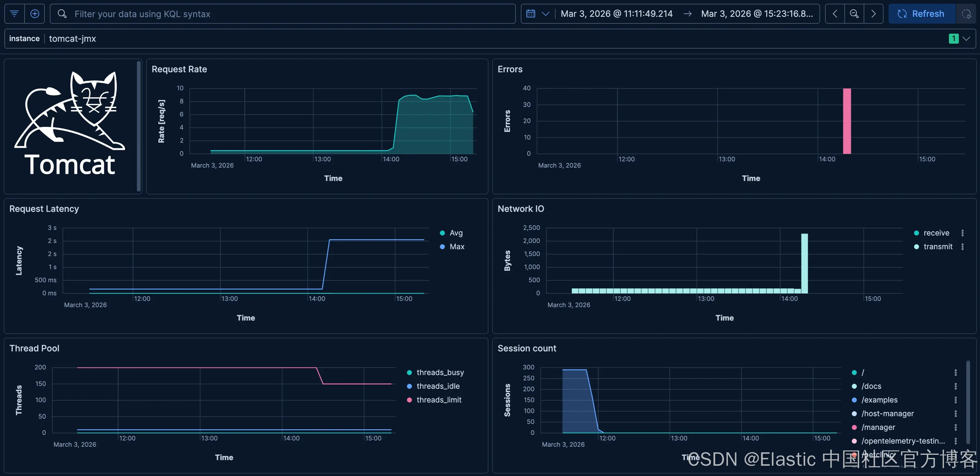This screenshot has height=476, width=980.
Task: Click the Refresh button
Action: click(921, 14)
